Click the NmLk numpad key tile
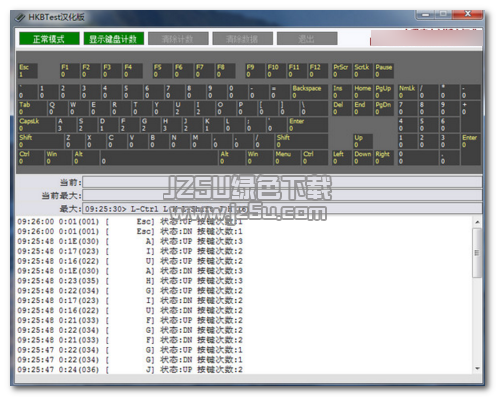Screen dimensions: 496x397 [407, 92]
